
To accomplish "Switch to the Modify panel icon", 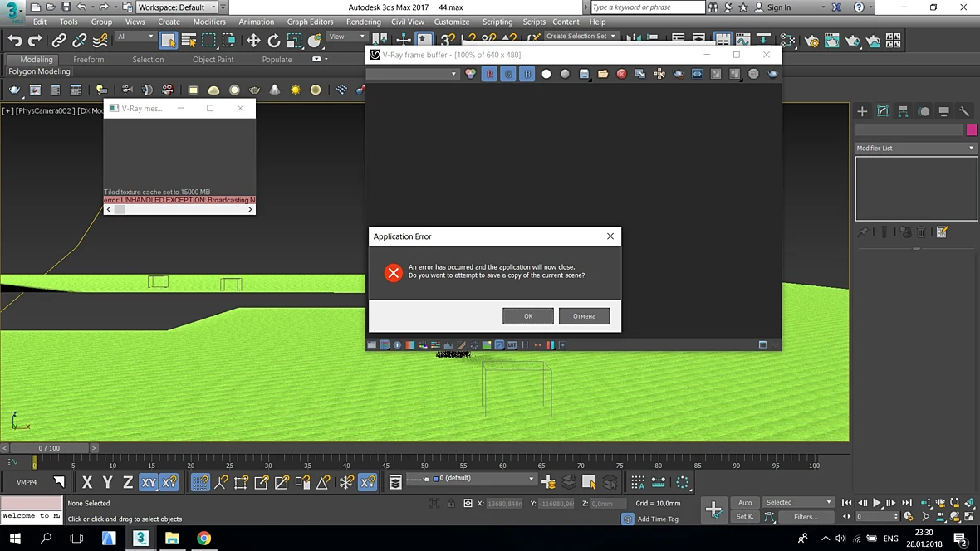I will point(883,111).
